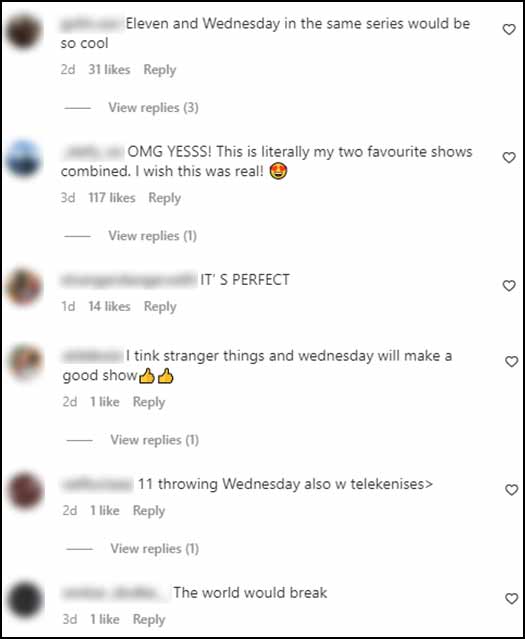Heart the '11 throwing Wednesday' comment

pos(512,489)
